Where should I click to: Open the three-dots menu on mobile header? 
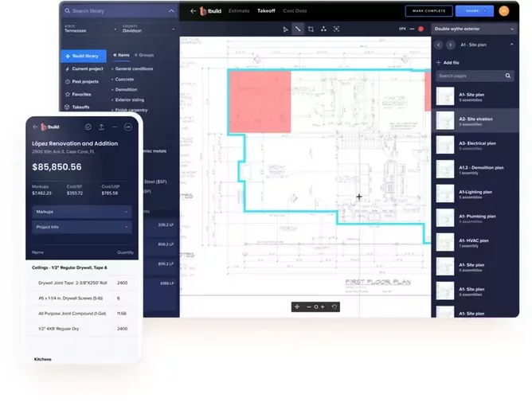(115, 127)
